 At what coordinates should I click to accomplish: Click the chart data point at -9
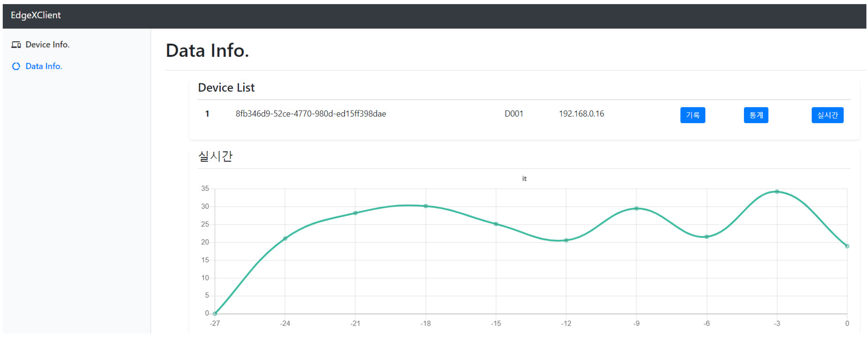tap(636, 209)
